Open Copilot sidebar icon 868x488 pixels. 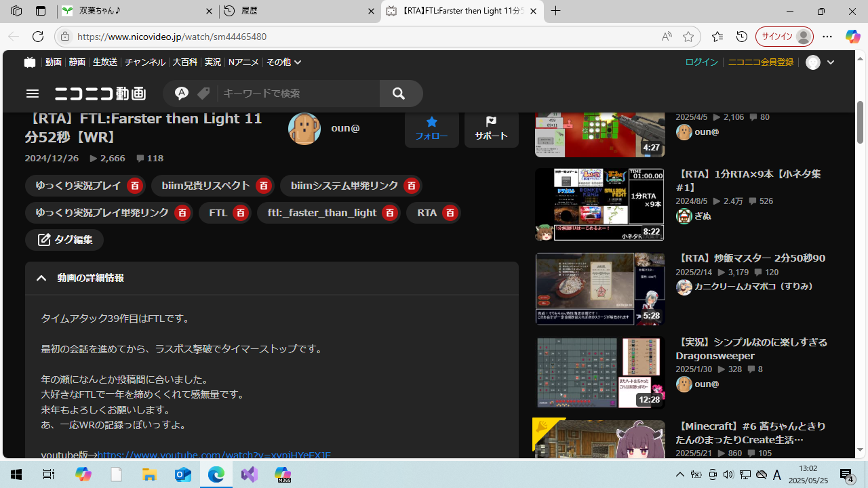(852, 37)
